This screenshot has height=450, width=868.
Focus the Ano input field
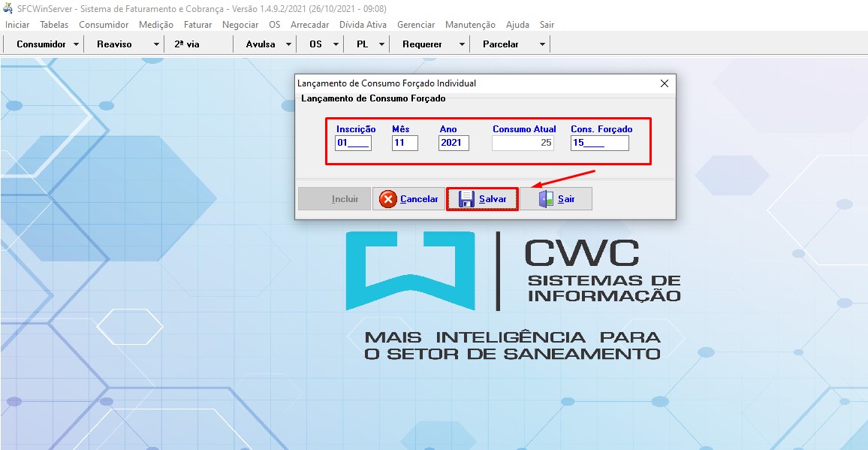(x=454, y=143)
